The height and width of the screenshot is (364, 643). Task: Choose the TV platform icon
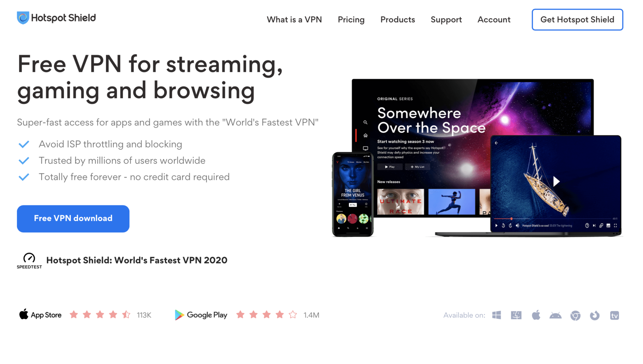pyautogui.click(x=614, y=315)
